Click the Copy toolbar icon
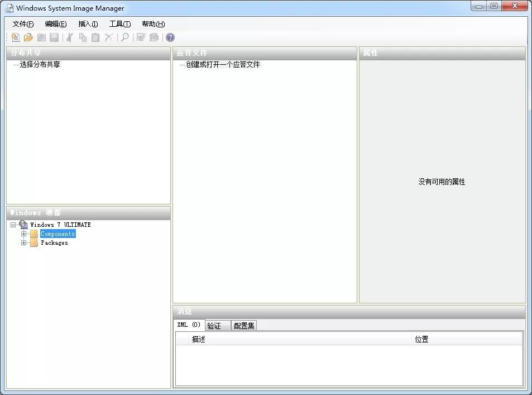The width and height of the screenshot is (532, 395). 83,37
